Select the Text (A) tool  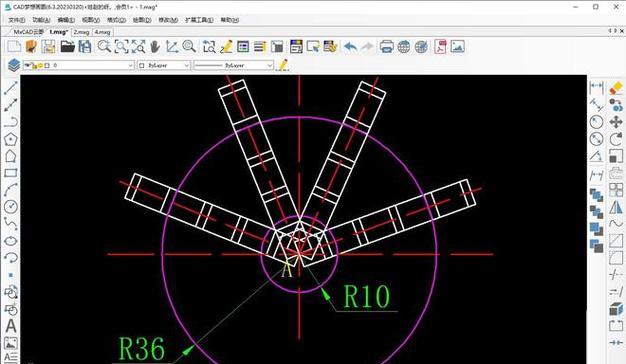(11, 326)
